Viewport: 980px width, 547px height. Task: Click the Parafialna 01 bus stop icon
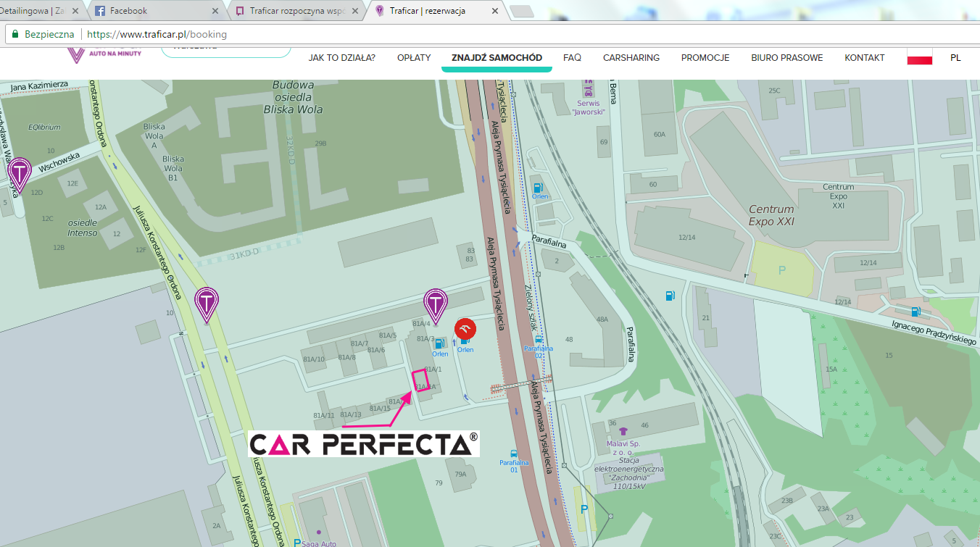[x=514, y=453]
